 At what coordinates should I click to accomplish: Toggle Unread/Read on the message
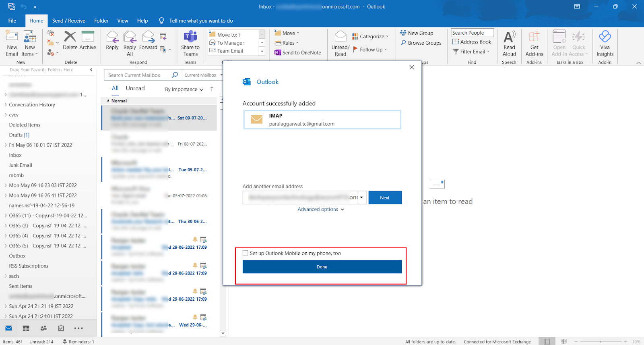341,44
